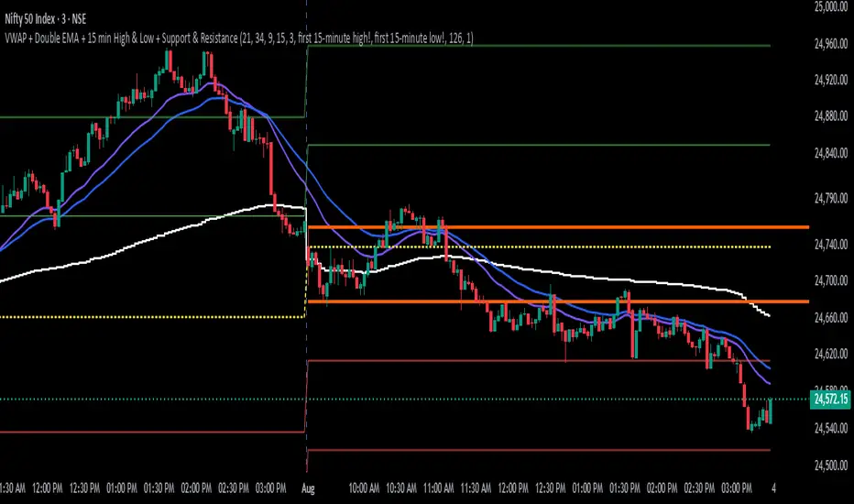Click the Nifty 50 Index symbol title
854x504 pixels.
coord(46,19)
